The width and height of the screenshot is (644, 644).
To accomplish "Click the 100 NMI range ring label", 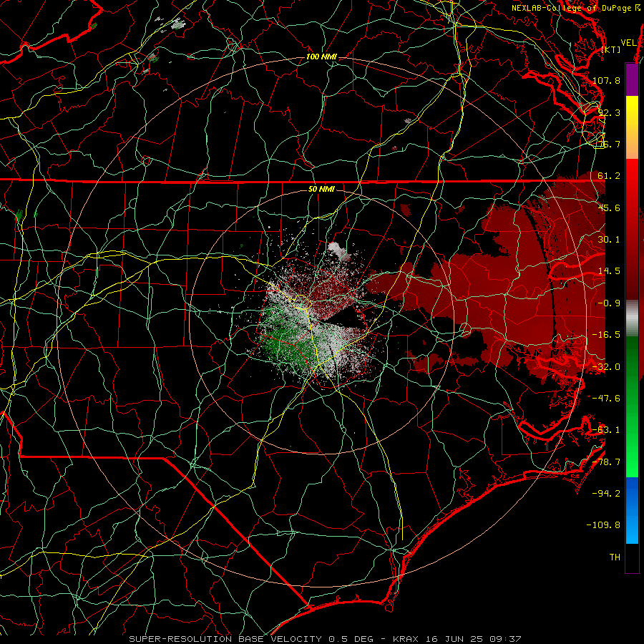I will coord(321,57).
